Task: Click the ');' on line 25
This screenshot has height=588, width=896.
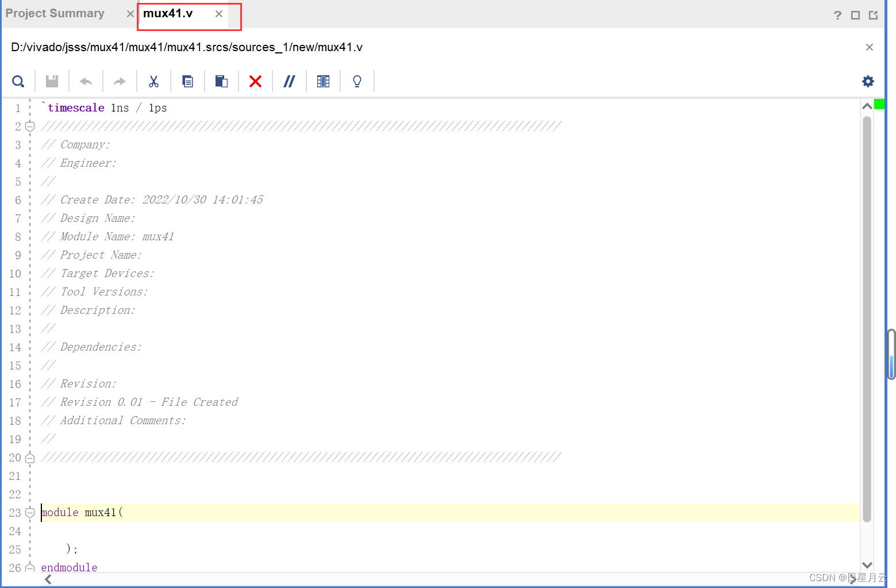Action: click(x=72, y=549)
